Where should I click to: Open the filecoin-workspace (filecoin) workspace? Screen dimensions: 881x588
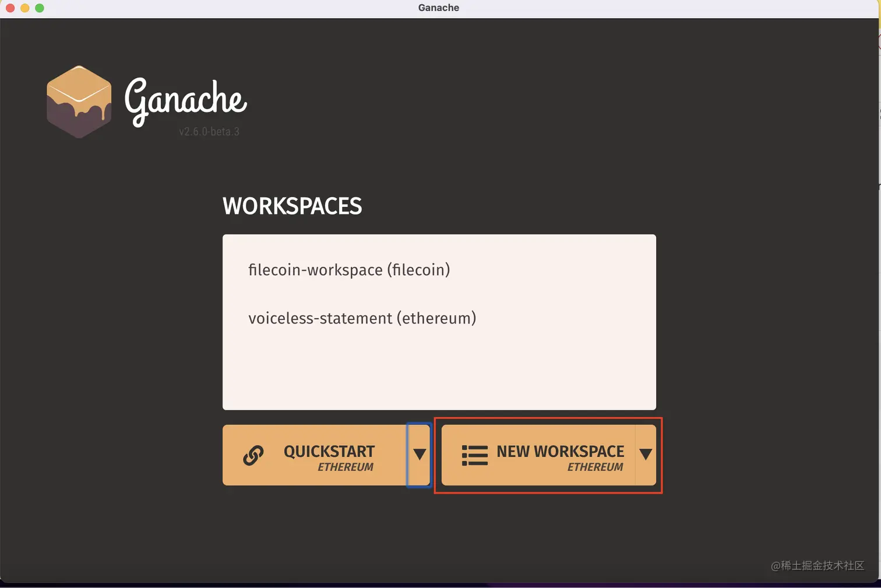349,270
